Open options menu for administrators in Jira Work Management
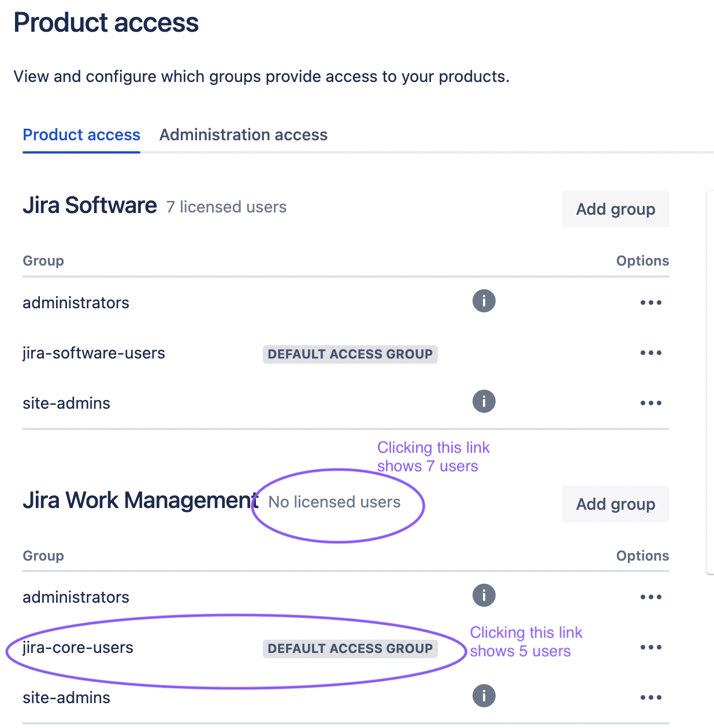Viewport: 714px width, 728px height. [x=650, y=596]
